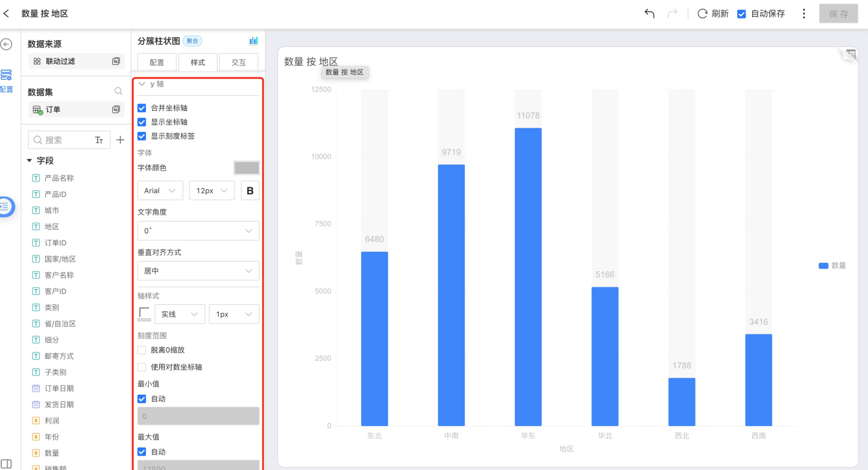Switch to the 交互 tab
The image size is (868, 470).
[x=239, y=62]
